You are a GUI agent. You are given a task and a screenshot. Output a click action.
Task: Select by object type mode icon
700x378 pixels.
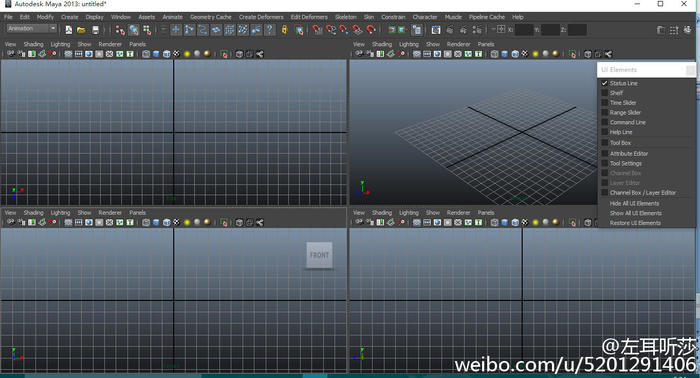click(x=133, y=30)
